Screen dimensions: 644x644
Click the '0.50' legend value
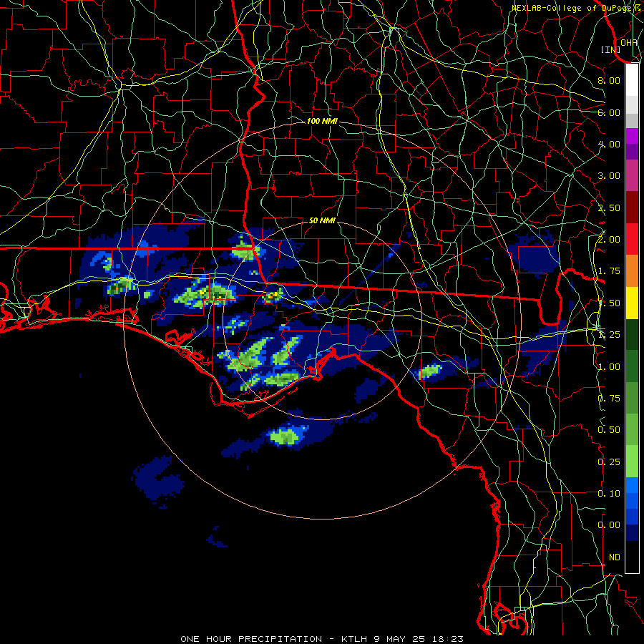coord(609,430)
